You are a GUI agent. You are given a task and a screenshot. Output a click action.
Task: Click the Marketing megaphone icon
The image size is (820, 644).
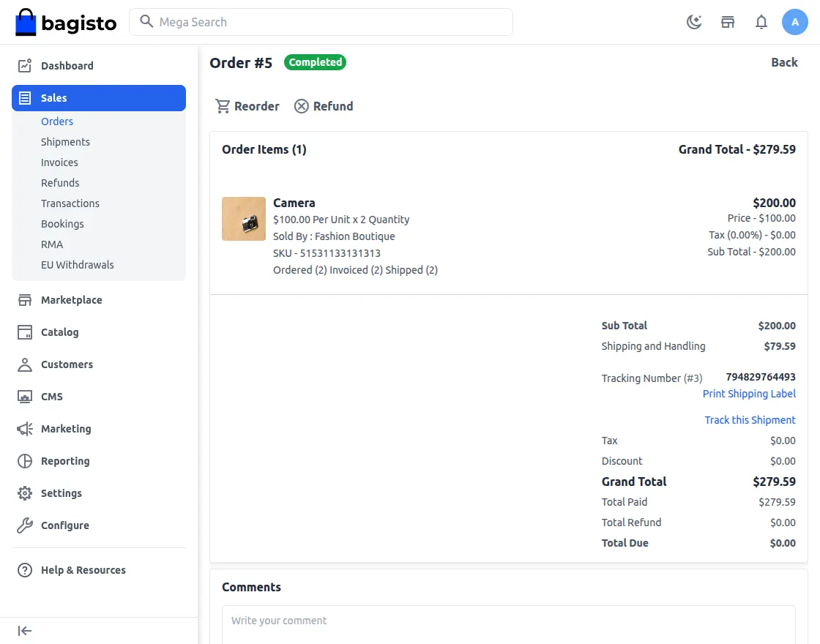(x=25, y=429)
